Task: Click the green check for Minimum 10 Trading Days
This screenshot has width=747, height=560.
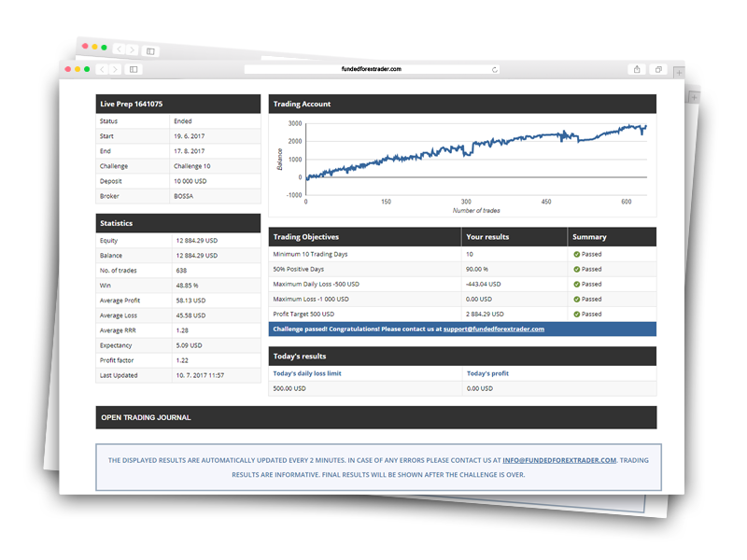Action: point(576,254)
